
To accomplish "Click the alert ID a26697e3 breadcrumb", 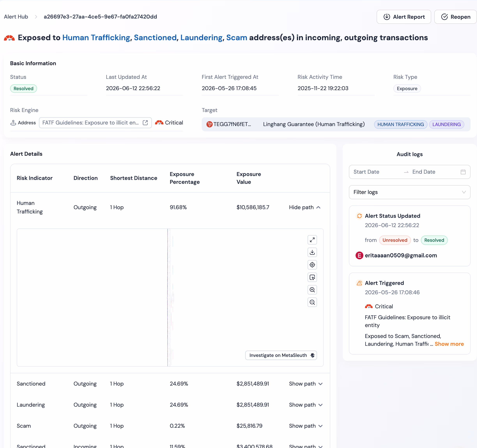I will [100, 17].
